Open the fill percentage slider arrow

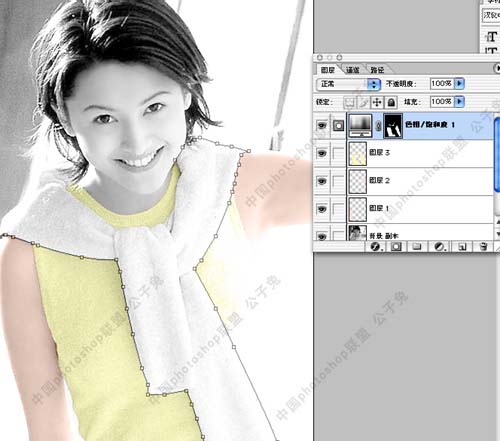(459, 101)
